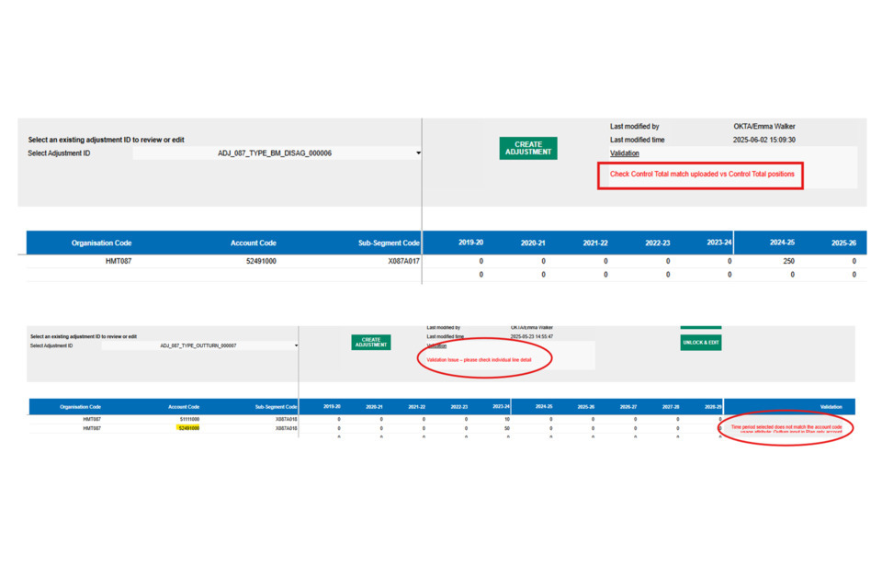Click the Account Code header in upper table
The width and height of the screenshot is (882, 588).
pos(253,243)
